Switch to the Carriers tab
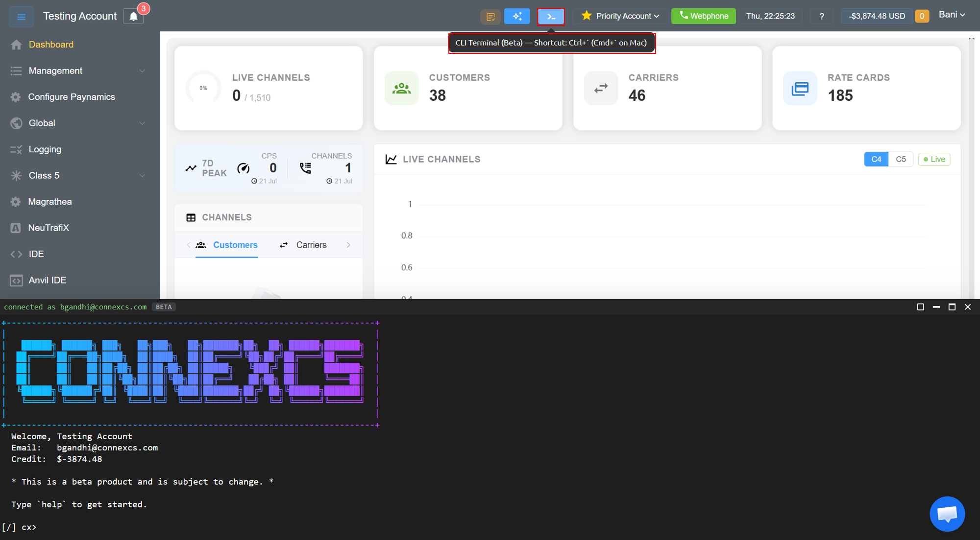This screenshot has width=980, height=540. (x=303, y=245)
